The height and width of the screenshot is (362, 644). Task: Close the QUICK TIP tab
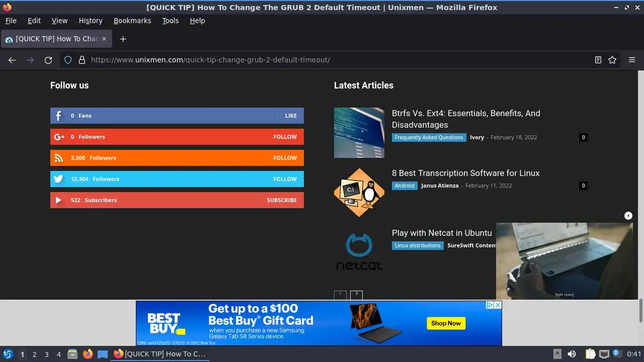click(104, 39)
